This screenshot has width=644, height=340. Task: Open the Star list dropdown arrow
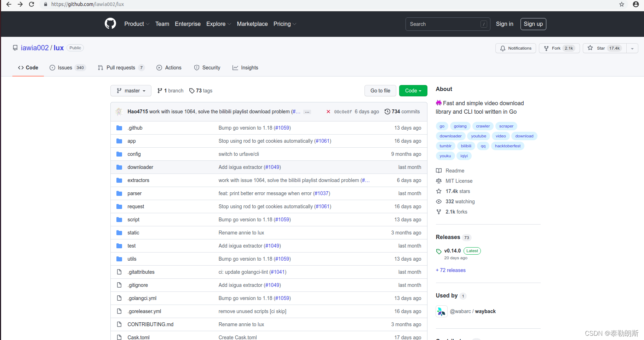(x=632, y=48)
